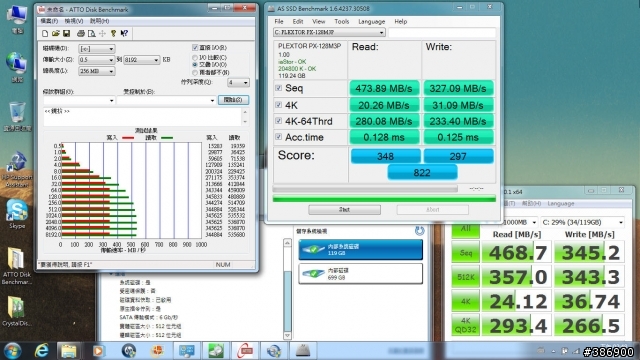Toggle the Acc.time test checkbox

coord(278,137)
